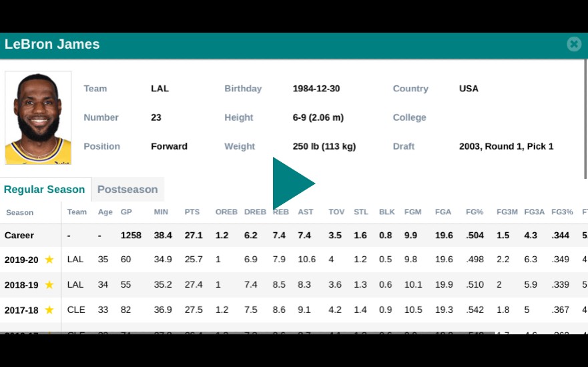Select the 2017-18 season row label
588x367 pixels.
[x=21, y=310]
